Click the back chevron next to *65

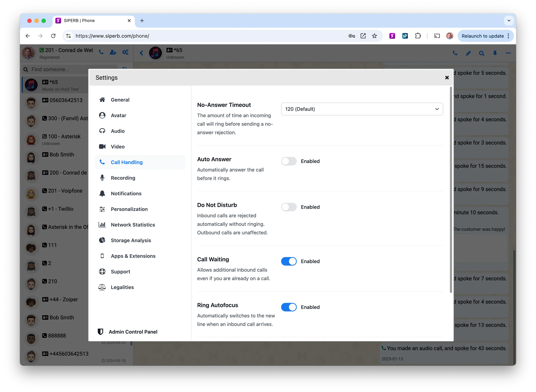click(x=142, y=53)
